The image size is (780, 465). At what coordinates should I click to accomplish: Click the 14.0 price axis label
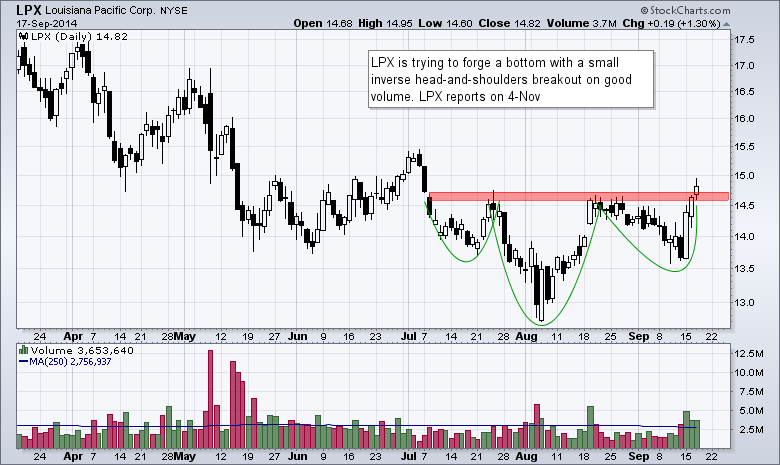[744, 237]
